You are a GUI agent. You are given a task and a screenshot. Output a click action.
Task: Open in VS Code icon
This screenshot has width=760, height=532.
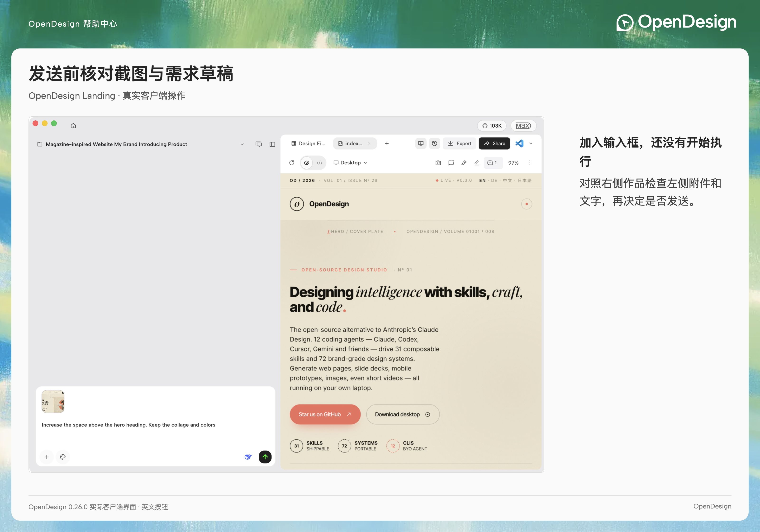[519, 143]
